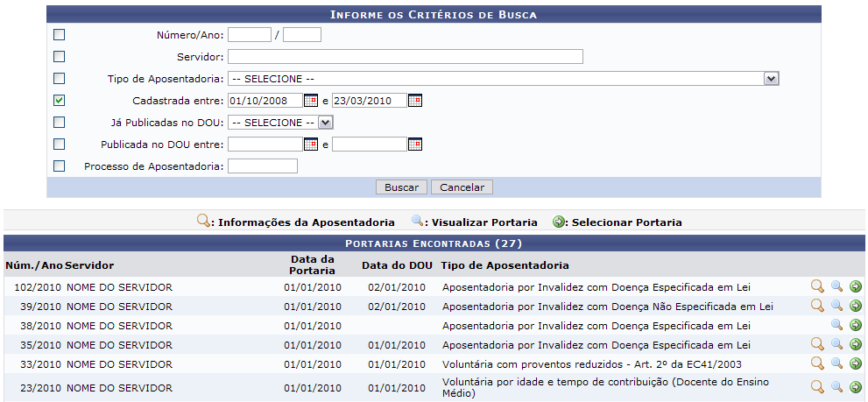The width and height of the screenshot is (868, 402).
Task: Open calendar for Cadastrada start date
Action: tap(311, 100)
